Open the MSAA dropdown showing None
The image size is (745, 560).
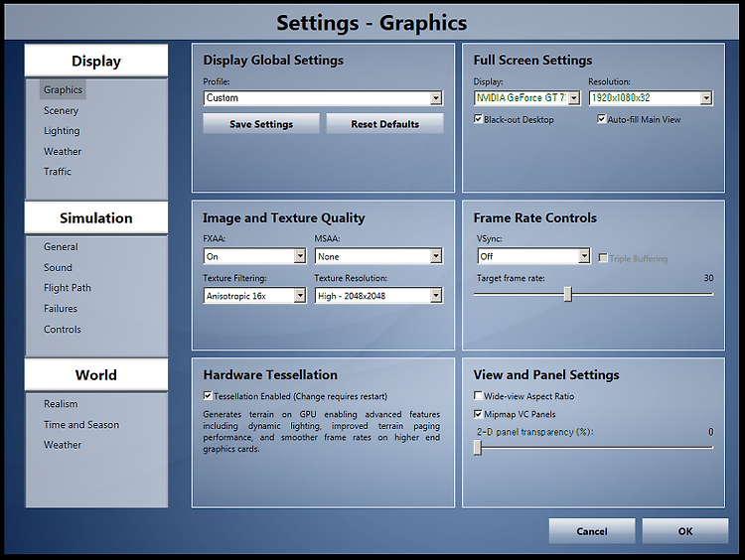point(378,256)
